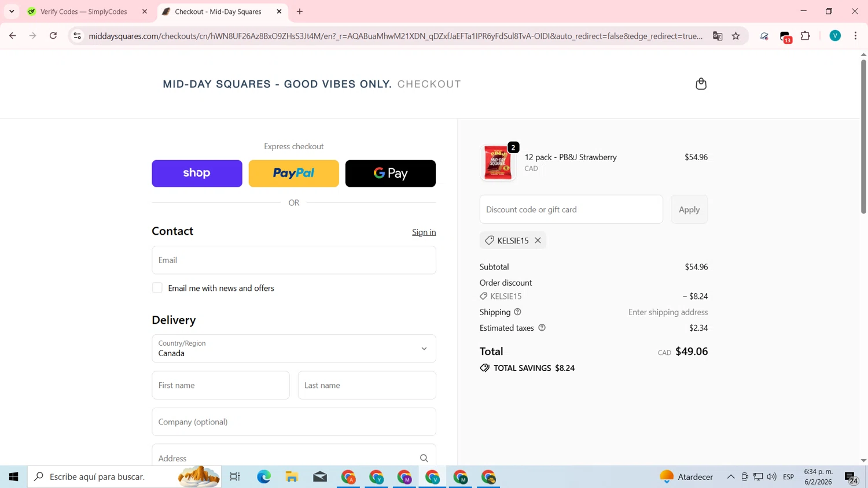
Task: Focus the Last name field
Action: point(367,385)
